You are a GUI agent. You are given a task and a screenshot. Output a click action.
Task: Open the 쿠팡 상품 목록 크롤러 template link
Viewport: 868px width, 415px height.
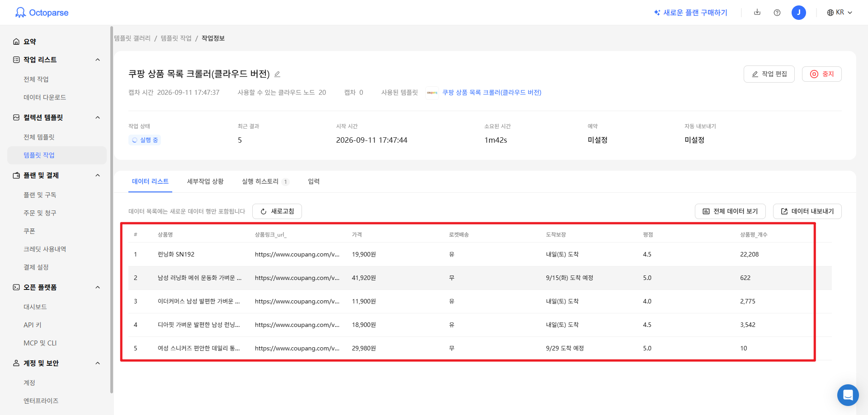(492, 93)
